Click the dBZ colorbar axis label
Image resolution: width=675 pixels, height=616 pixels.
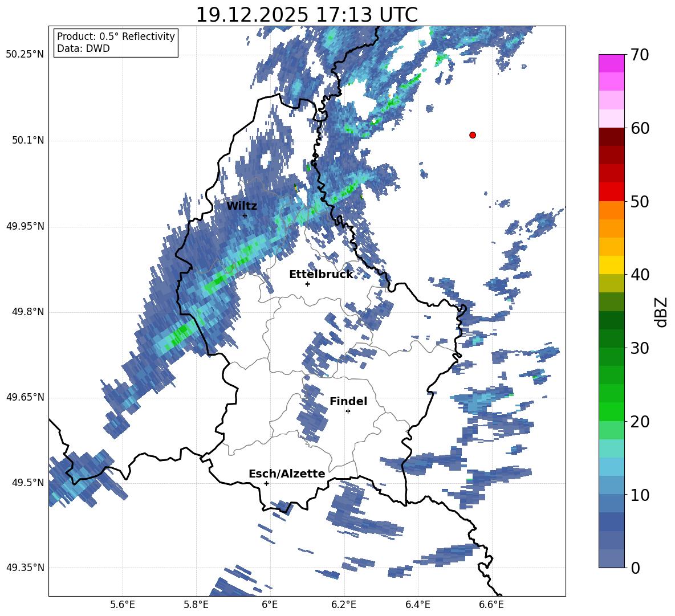click(x=661, y=312)
